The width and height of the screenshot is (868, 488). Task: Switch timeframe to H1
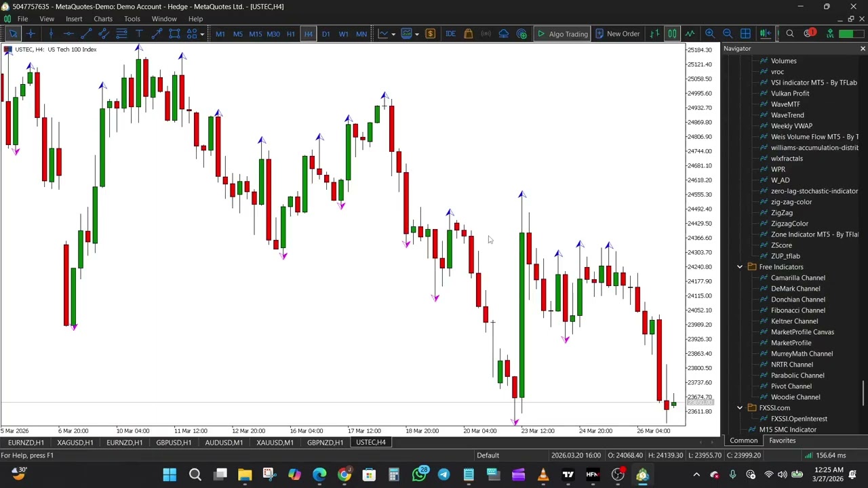[x=290, y=34]
